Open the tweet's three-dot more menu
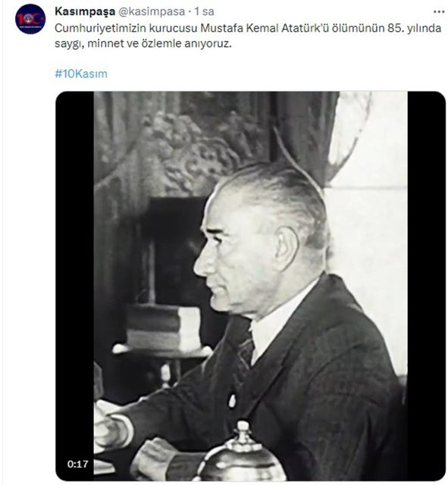This screenshot has width=448, height=485. (439, 12)
